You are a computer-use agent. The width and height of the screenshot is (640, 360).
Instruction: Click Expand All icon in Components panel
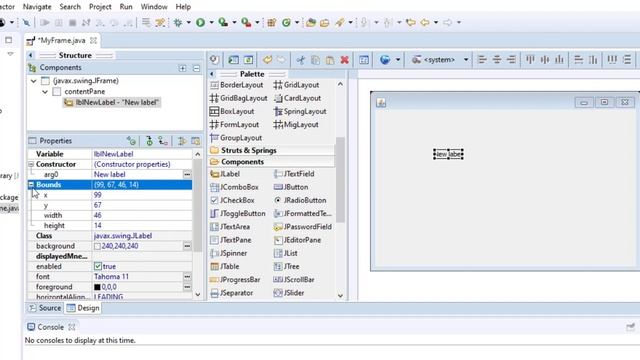click(182, 68)
